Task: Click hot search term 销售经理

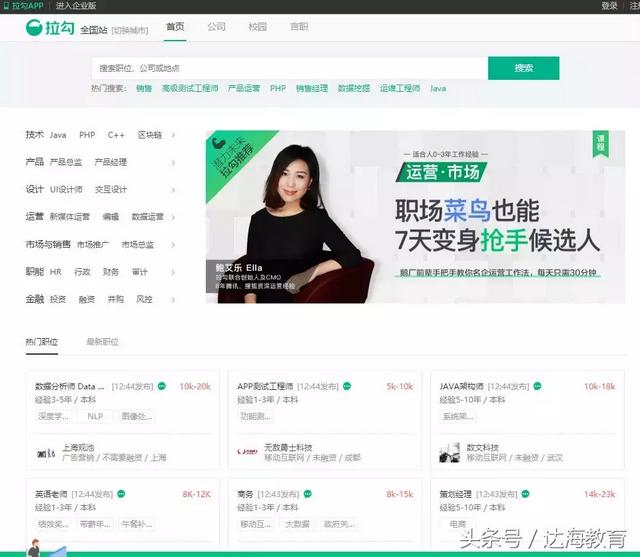Action: click(x=312, y=88)
